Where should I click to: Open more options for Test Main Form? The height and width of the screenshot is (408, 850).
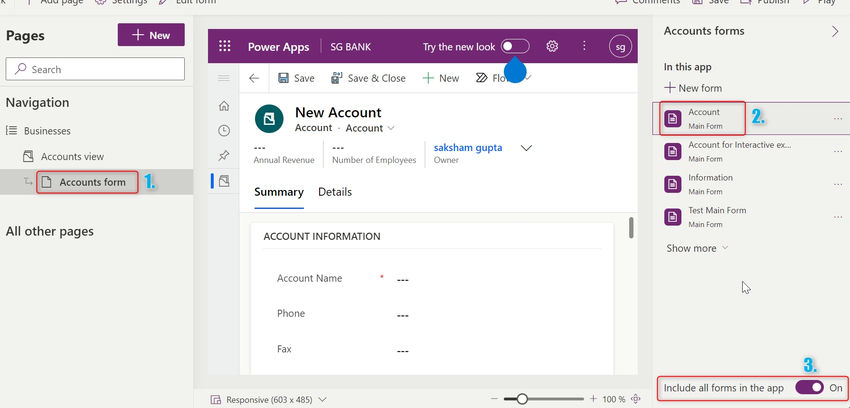click(838, 217)
